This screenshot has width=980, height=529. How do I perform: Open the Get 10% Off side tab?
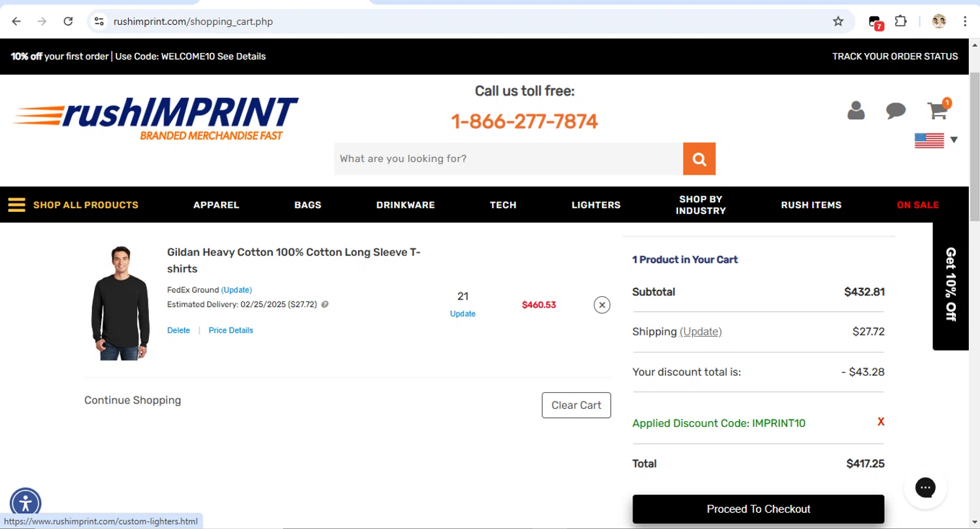pyautogui.click(x=951, y=285)
